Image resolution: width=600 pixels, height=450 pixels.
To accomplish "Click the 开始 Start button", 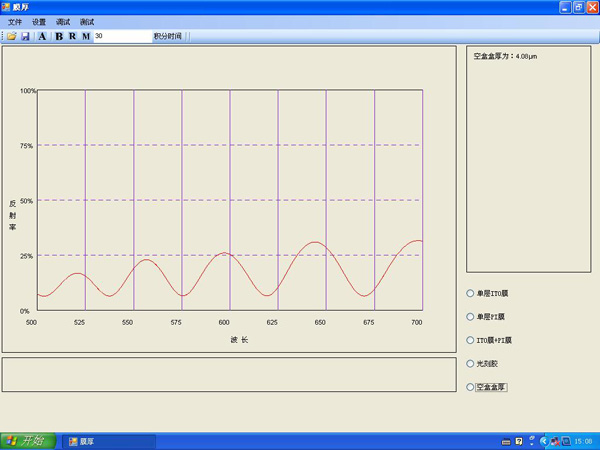I will pyautogui.click(x=28, y=441).
